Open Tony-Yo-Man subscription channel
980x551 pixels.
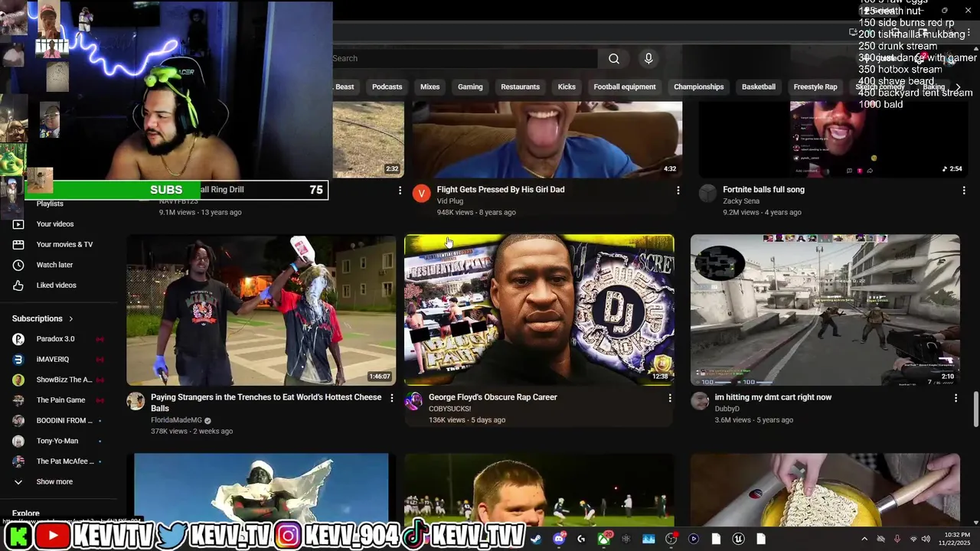coord(57,441)
